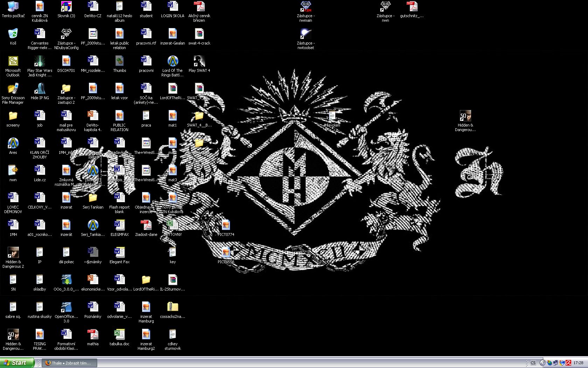Select the OpenOffice 3.0 shortcut icon
588x368 pixels.
pos(66,307)
